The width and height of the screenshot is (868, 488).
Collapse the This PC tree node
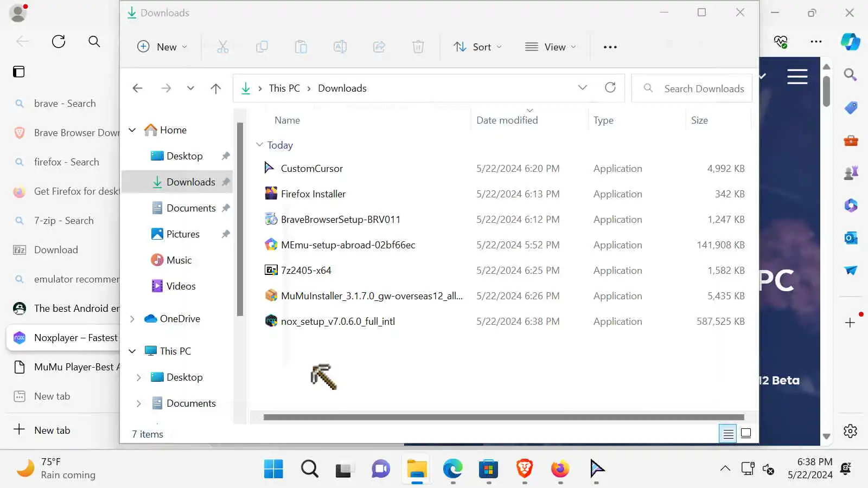pos(132,351)
